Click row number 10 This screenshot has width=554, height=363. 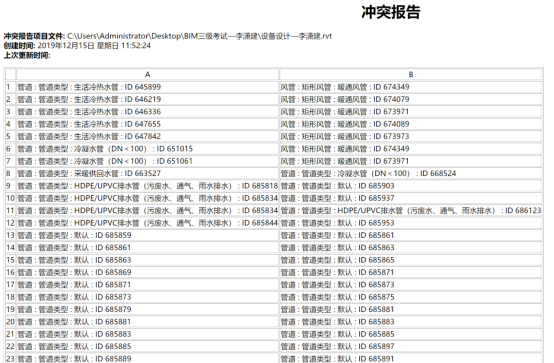pyautogui.click(x=10, y=198)
